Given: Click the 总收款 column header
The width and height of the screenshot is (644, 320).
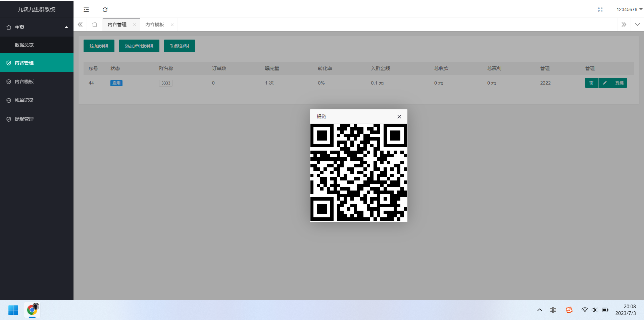Looking at the screenshot, I should point(441,68).
